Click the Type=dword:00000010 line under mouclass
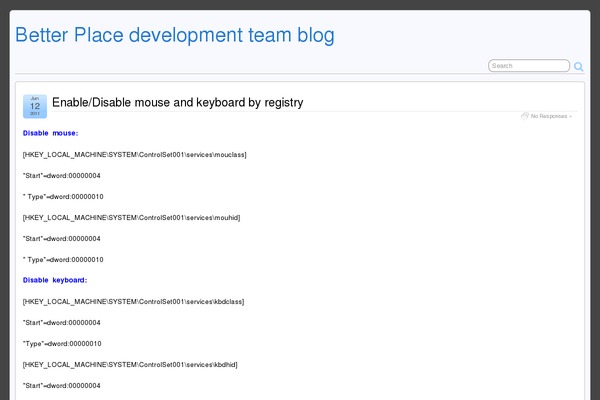This screenshot has width=600, height=400. pyautogui.click(x=63, y=197)
